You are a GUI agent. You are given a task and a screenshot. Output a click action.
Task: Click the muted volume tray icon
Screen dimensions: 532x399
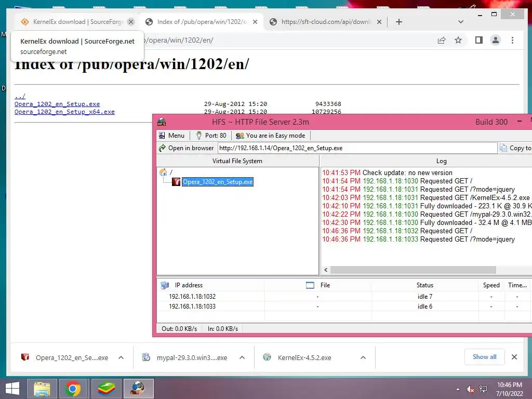(470, 389)
